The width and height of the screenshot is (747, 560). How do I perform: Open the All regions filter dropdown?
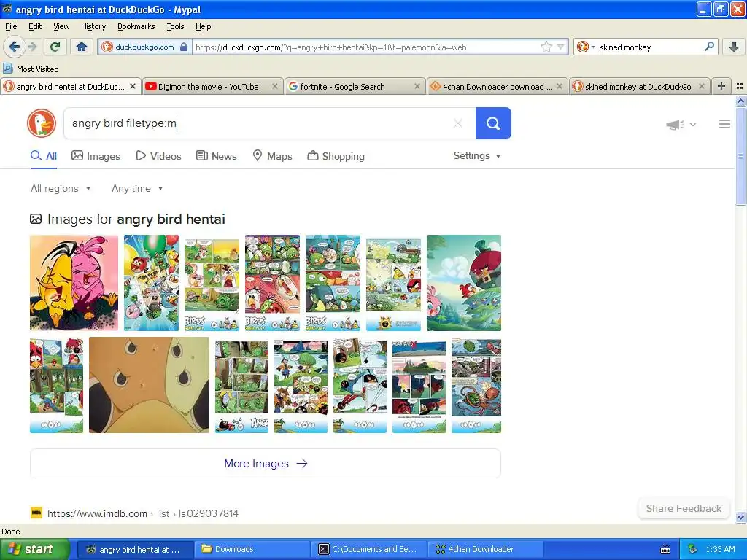61,189
